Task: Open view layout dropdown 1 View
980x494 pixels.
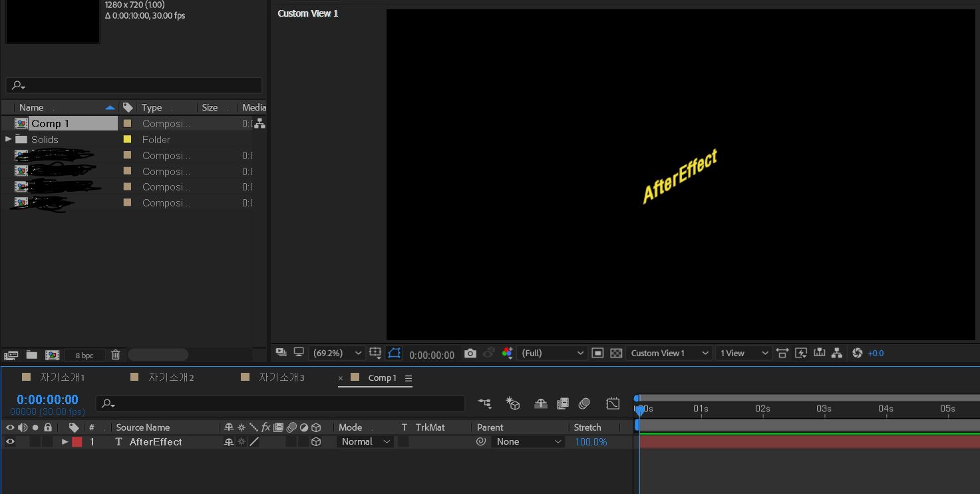Action: pos(743,353)
